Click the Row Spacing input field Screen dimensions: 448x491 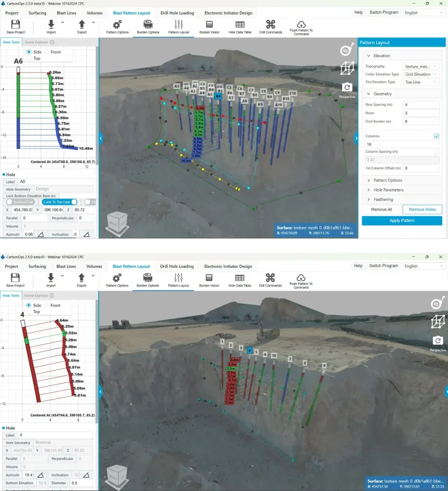[421, 105]
